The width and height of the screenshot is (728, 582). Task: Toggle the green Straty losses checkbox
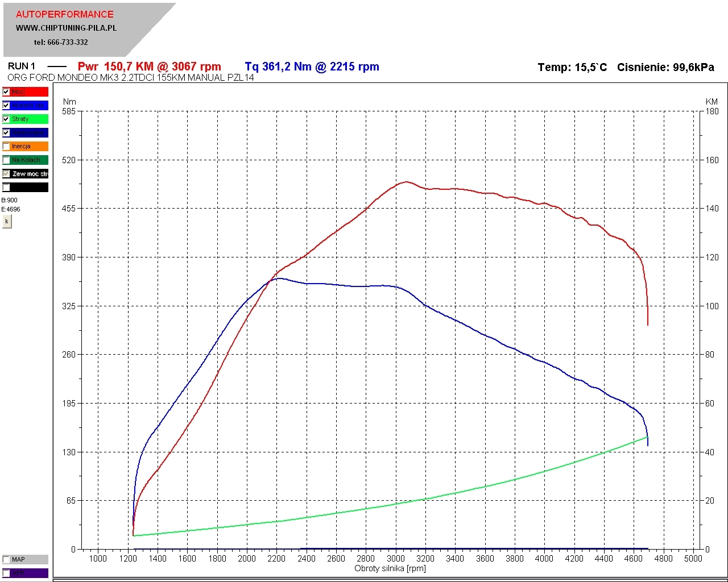(x=6, y=119)
